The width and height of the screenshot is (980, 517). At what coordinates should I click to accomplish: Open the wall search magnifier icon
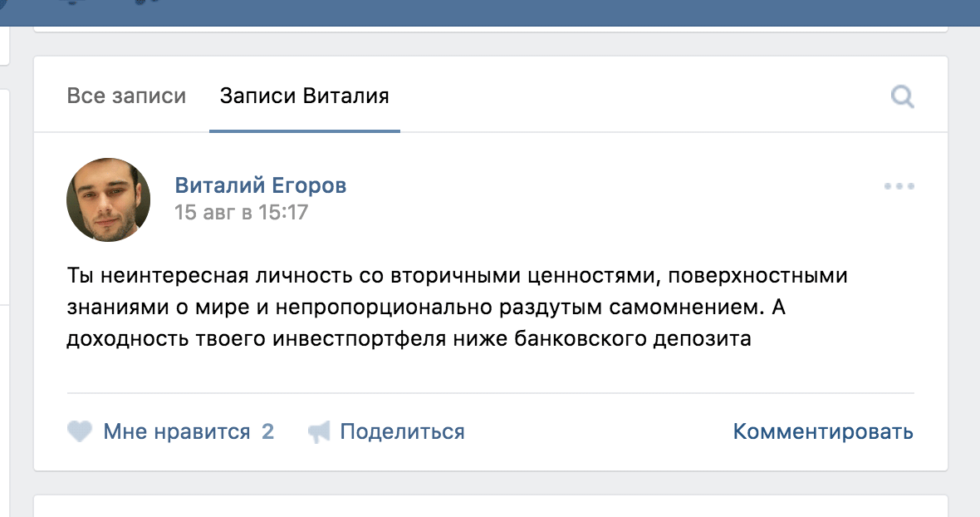point(902,97)
